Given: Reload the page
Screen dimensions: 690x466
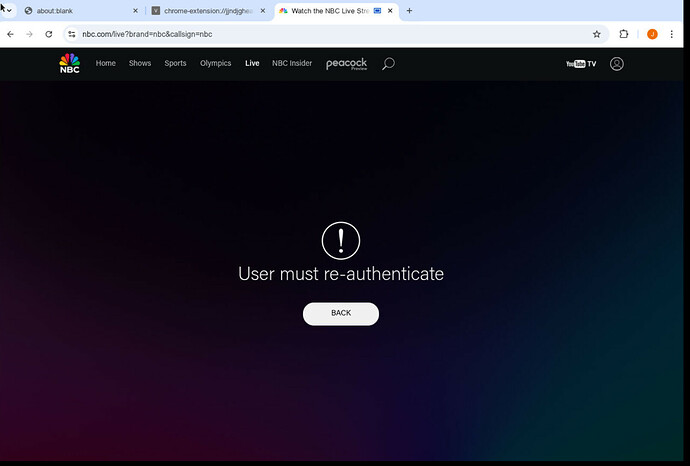Looking at the screenshot, I should pos(47,33).
